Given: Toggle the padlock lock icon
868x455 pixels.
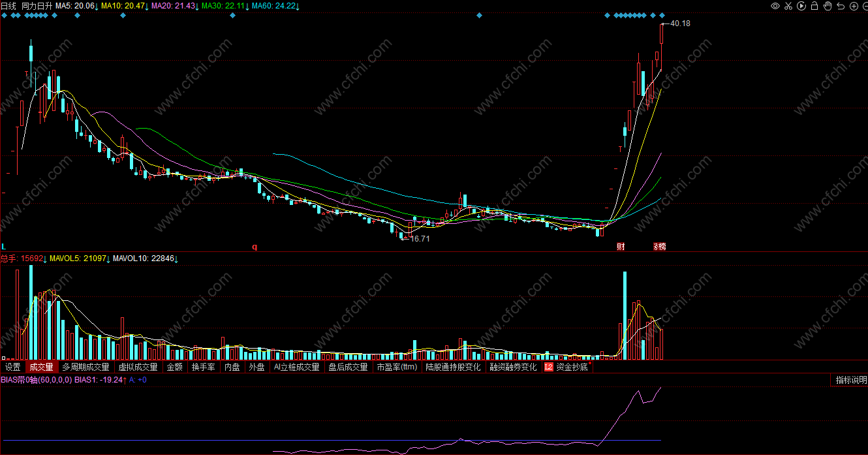Looking at the screenshot, I should 814,6.
